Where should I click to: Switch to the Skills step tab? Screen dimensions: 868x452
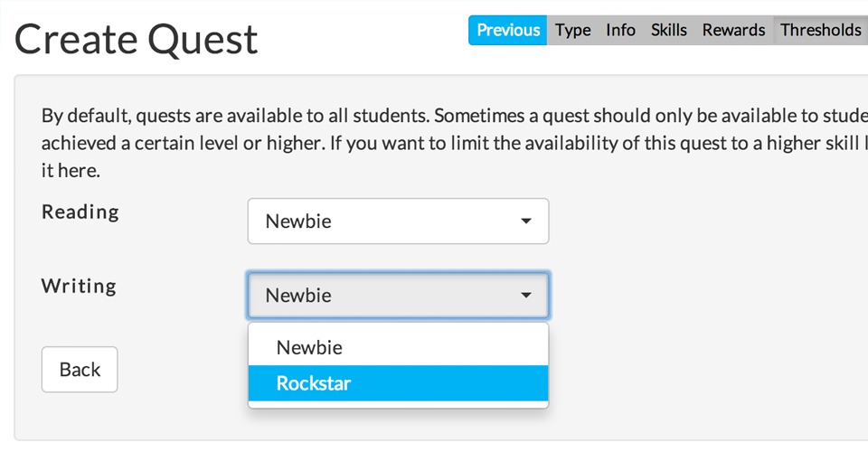tap(668, 30)
